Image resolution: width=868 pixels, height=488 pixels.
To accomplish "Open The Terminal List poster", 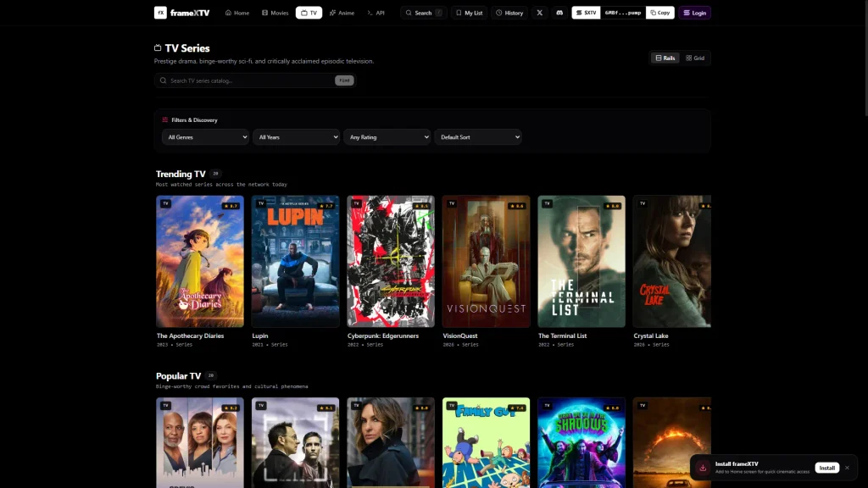I will (581, 261).
